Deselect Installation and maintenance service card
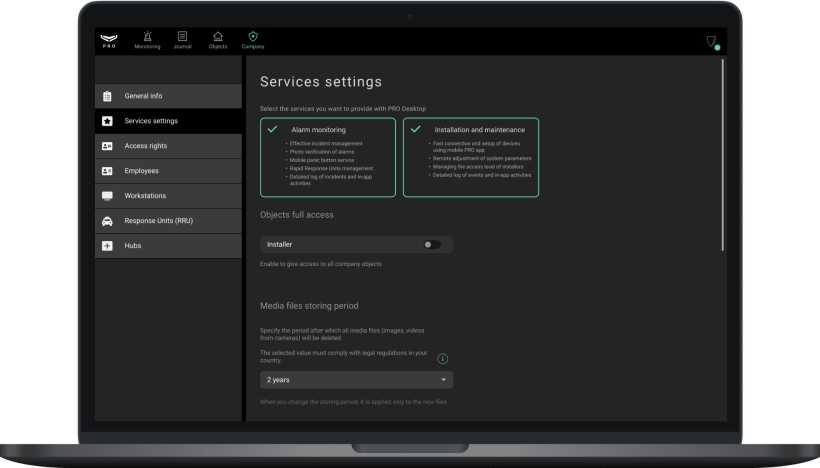The image size is (820, 468). click(x=470, y=156)
